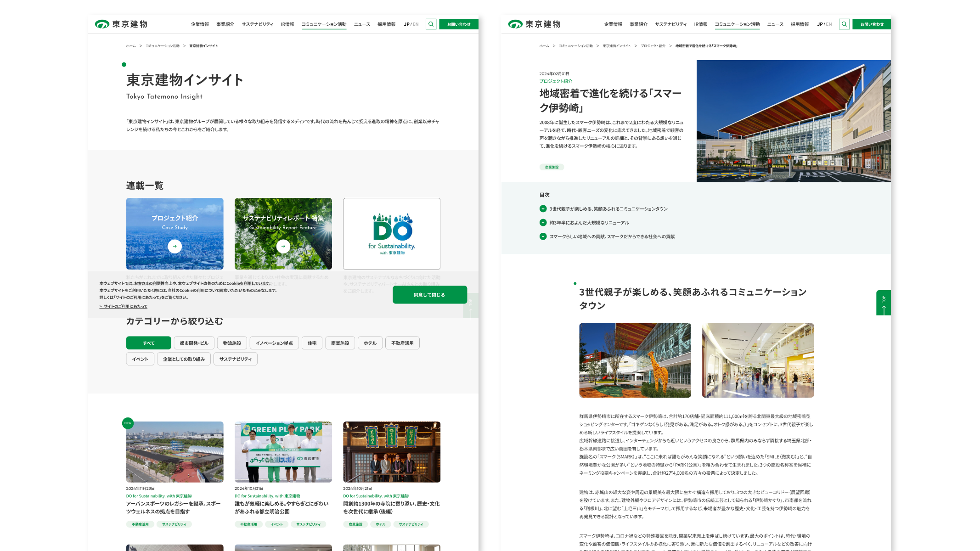Click chevron icon beside スマークらしい地域への貢献 entry
This screenshot has height=551, width=980.
coord(543,236)
